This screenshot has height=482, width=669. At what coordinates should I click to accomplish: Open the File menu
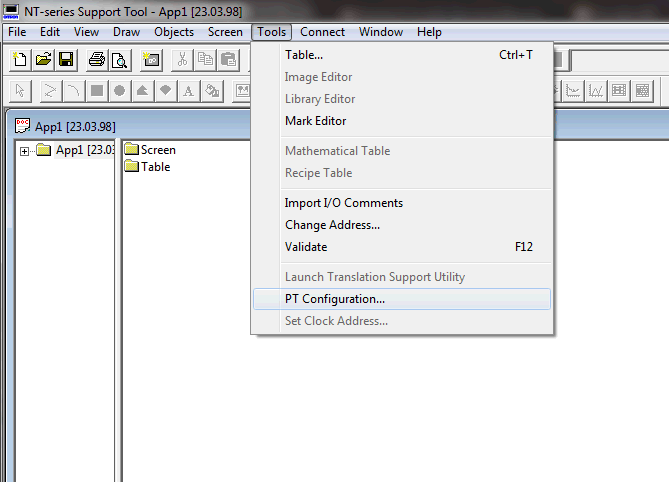[17, 32]
